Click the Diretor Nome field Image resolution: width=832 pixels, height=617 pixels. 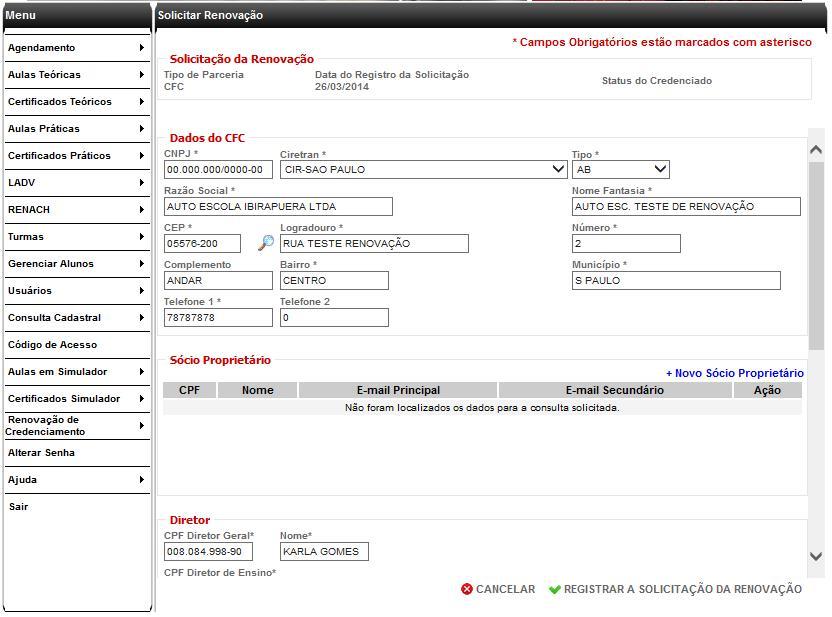coord(324,552)
